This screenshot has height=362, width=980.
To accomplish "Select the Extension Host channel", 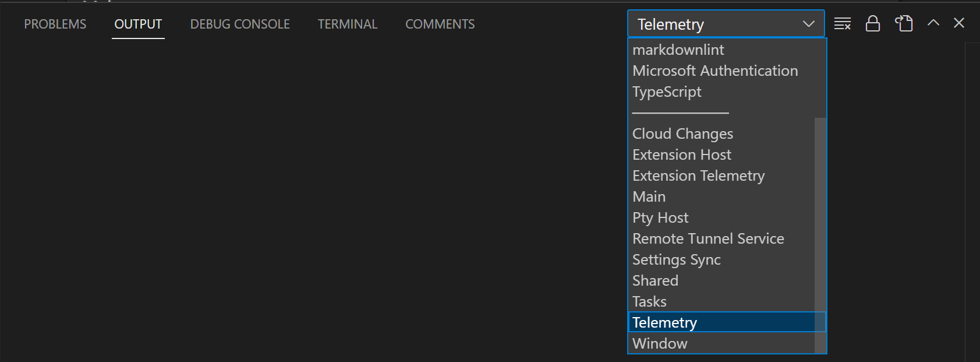I will [x=681, y=154].
